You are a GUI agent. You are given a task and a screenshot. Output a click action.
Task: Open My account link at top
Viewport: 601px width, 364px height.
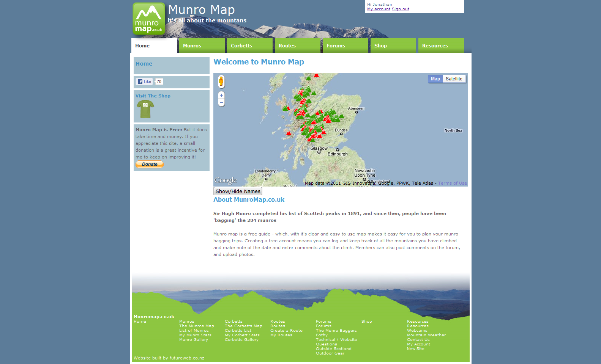click(x=379, y=9)
